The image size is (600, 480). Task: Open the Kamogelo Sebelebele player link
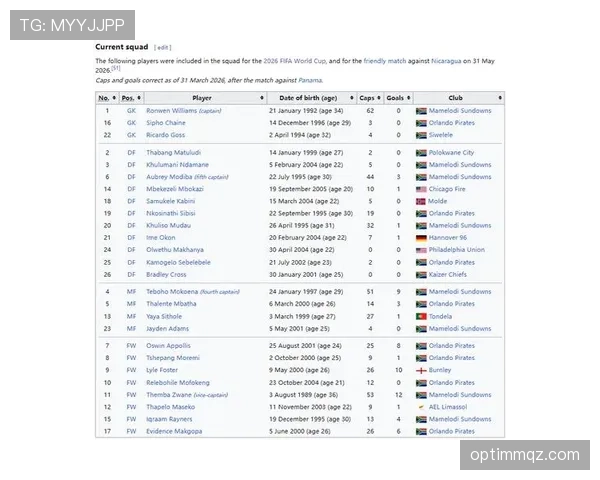point(178,263)
